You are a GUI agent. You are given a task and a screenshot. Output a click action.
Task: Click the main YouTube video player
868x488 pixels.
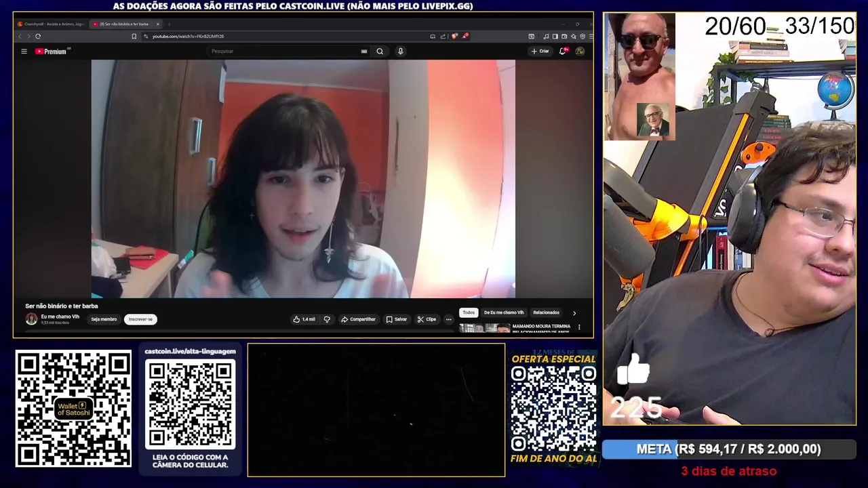click(x=303, y=179)
